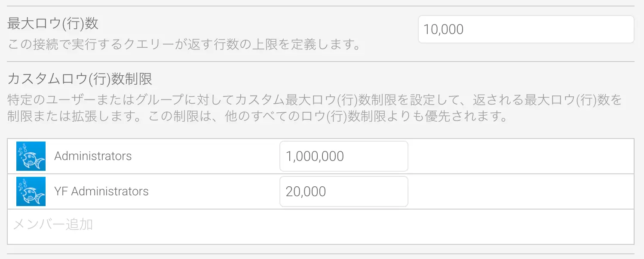Click empty area below メンバー追加 placeholder text

pyautogui.click(x=320, y=237)
